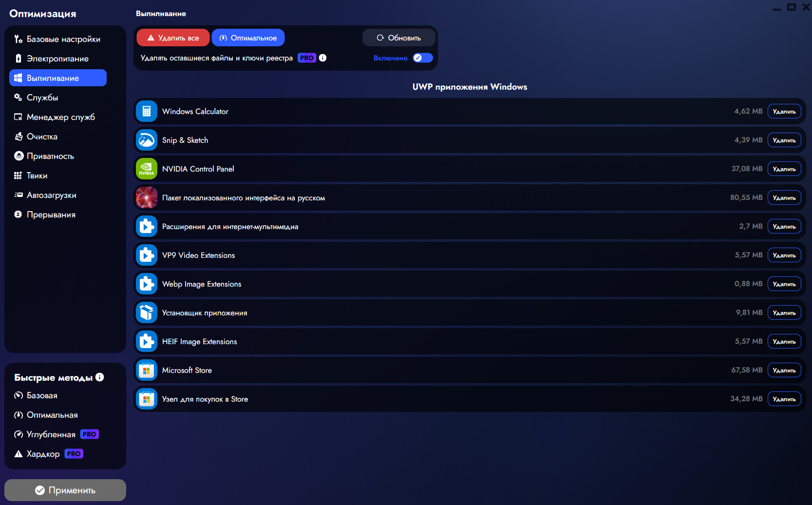This screenshot has width=812, height=505.
Task: Open the Автозагрузки section
Action: [57, 195]
